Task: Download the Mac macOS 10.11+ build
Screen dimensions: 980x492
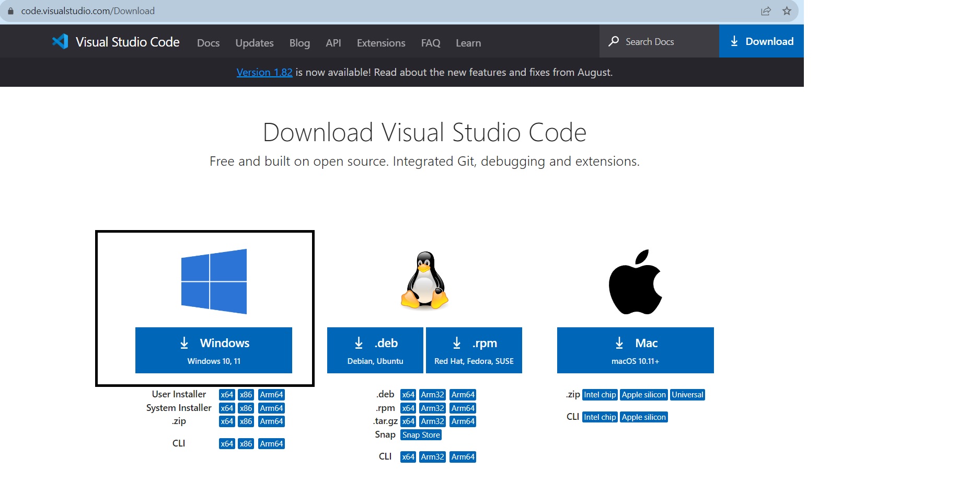Action: [636, 350]
